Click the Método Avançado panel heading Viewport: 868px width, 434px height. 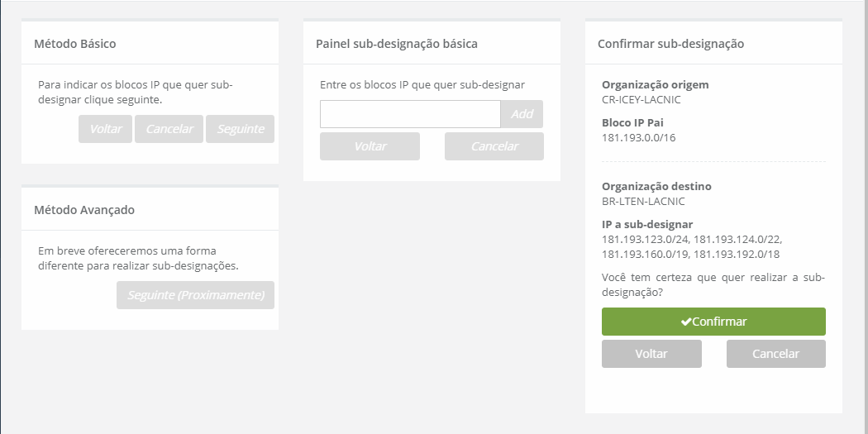[x=84, y=210]
